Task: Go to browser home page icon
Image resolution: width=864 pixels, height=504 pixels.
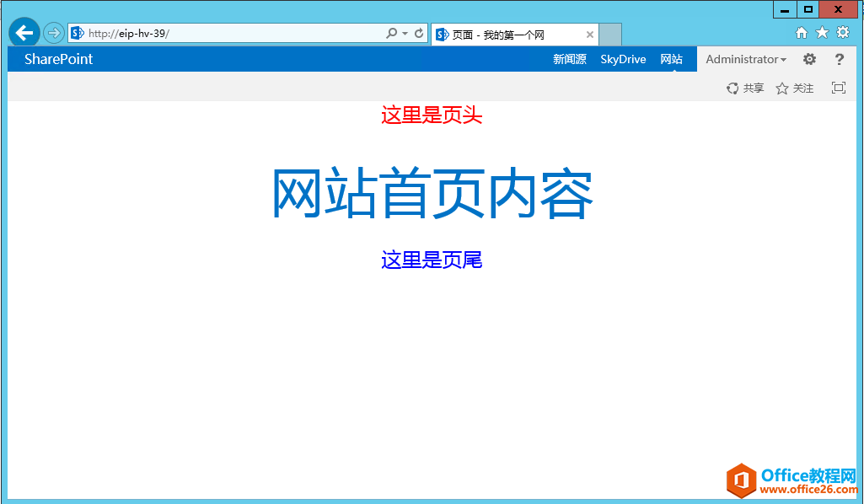Action: click(x=801, y=32)
